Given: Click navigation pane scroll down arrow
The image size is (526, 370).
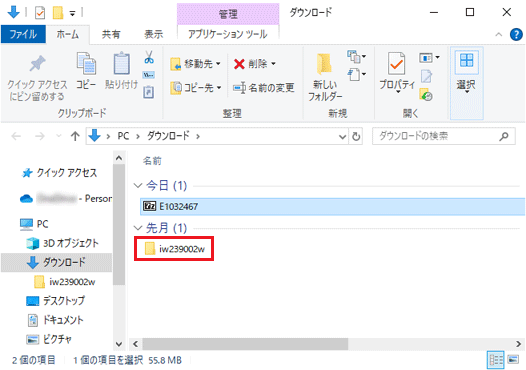Looking at the screenshot, I should [119, 344].
